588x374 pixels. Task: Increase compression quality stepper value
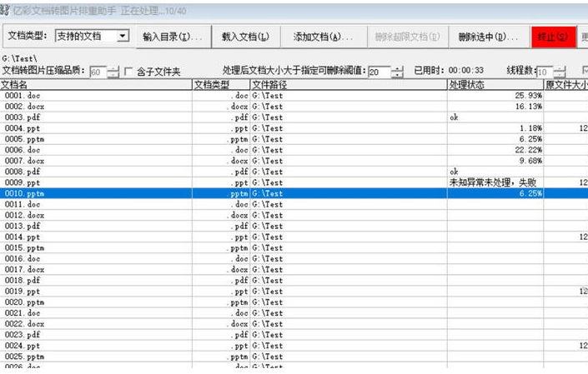[x=113, y=69]
